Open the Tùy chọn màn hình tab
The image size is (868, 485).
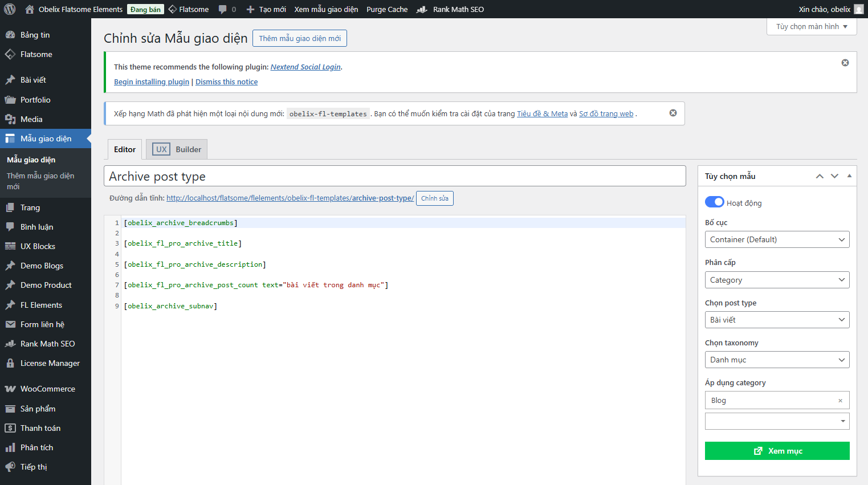pos(812,27)
